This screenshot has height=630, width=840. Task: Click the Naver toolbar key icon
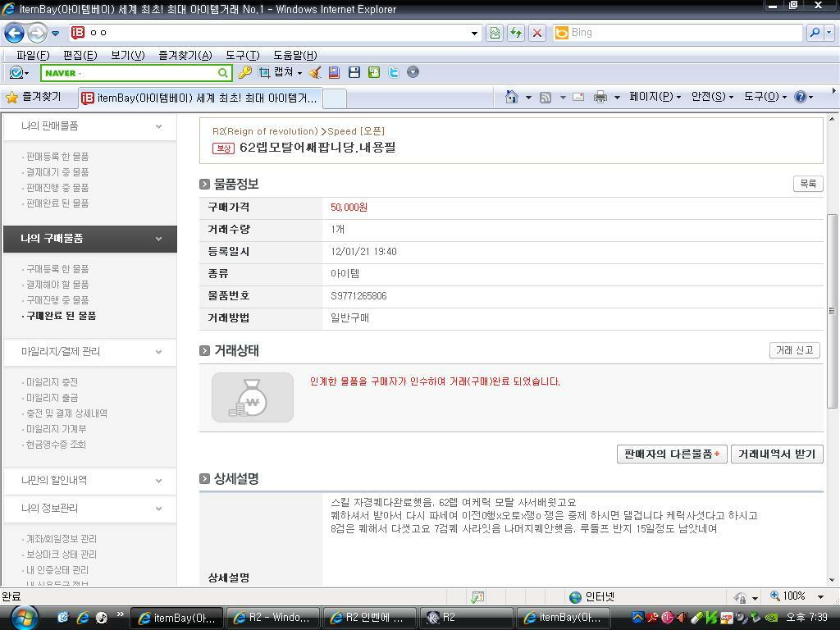[244, 72]
